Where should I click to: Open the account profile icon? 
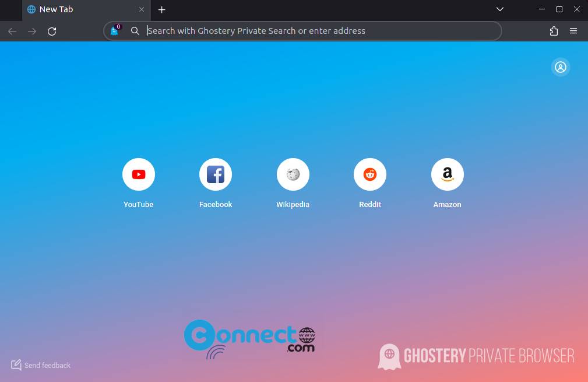point(561,67)
